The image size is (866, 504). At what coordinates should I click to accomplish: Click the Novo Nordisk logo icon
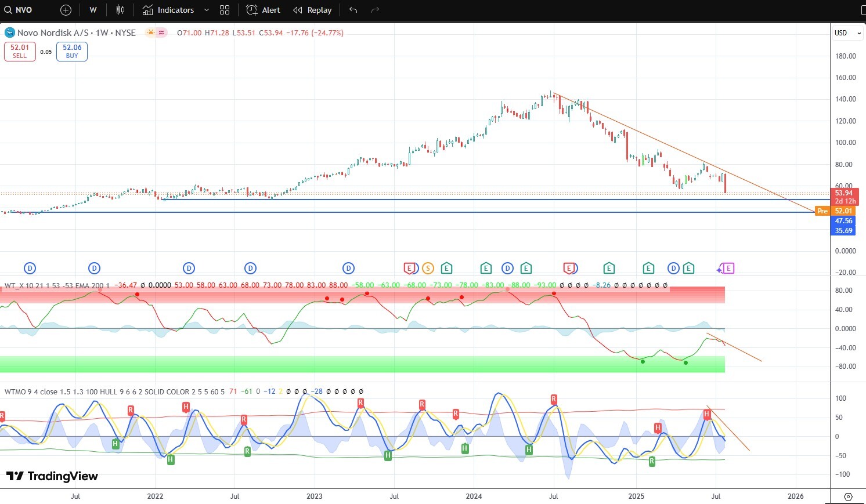tap(9, 32)
